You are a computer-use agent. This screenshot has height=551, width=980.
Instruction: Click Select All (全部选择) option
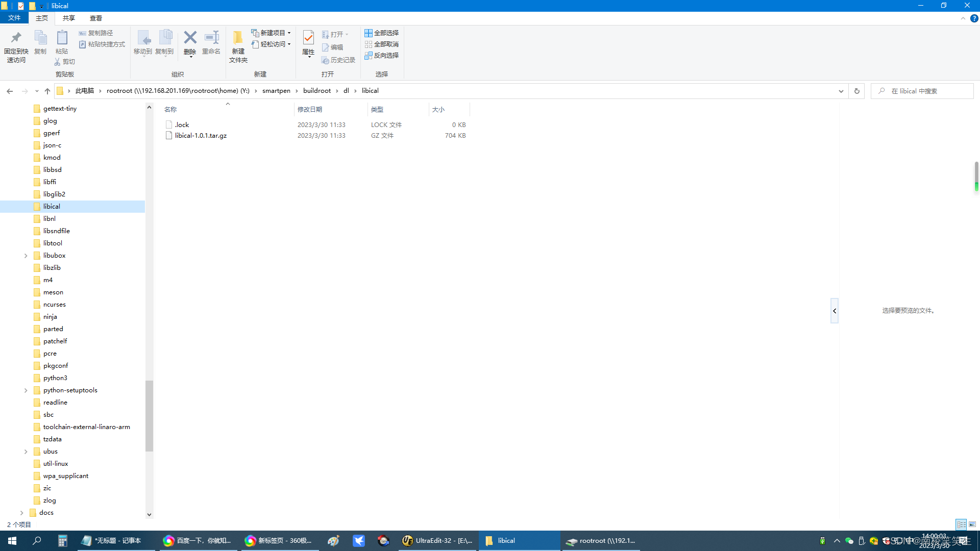[x=382, y=33]
